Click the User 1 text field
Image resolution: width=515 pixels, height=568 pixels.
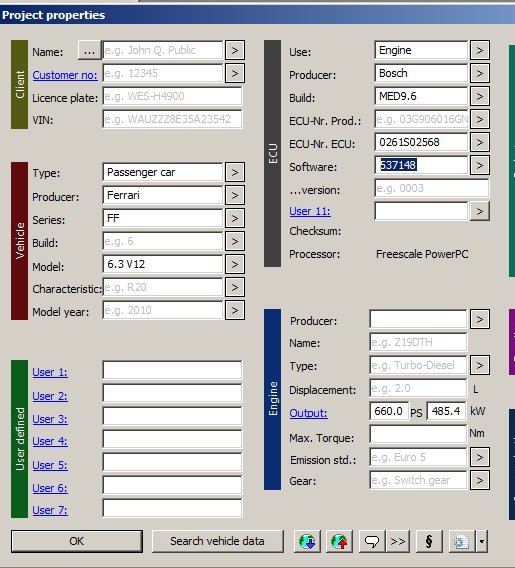coord(172,370)
